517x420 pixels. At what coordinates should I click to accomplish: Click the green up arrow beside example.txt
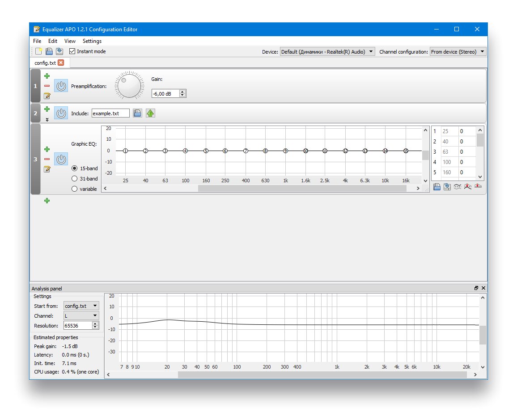pos(150,113)
